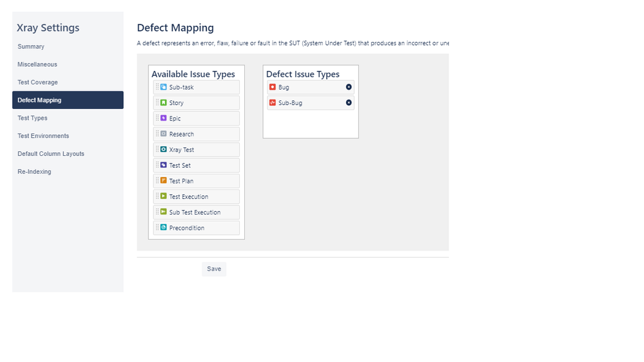This screenshot has height=362, width=644.
Task: Open Miscellaneous settings page
Action: click(x=37, y=64)
